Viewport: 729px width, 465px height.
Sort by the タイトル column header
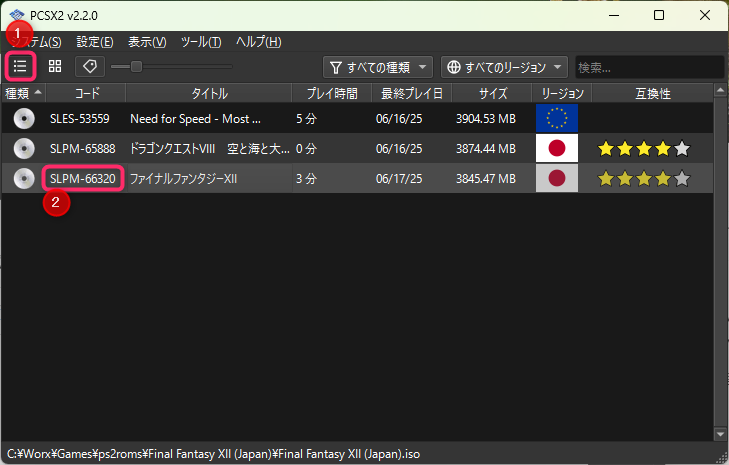(209, 93)
